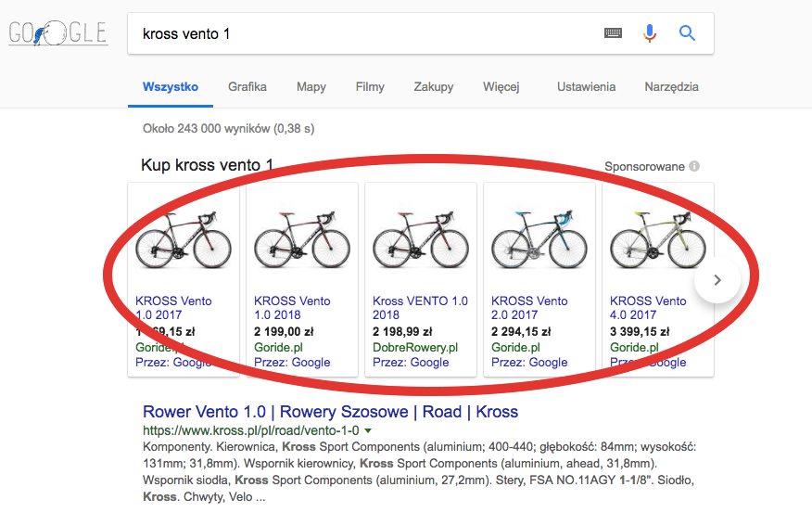
Task: Click the Google doodle logo
Action: tap(58, 33)
